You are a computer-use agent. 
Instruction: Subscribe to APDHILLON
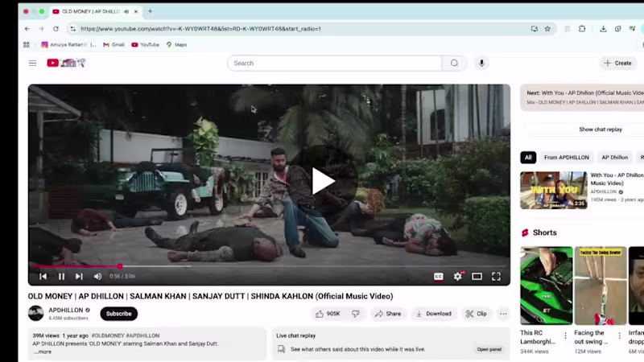pos(118,314)
